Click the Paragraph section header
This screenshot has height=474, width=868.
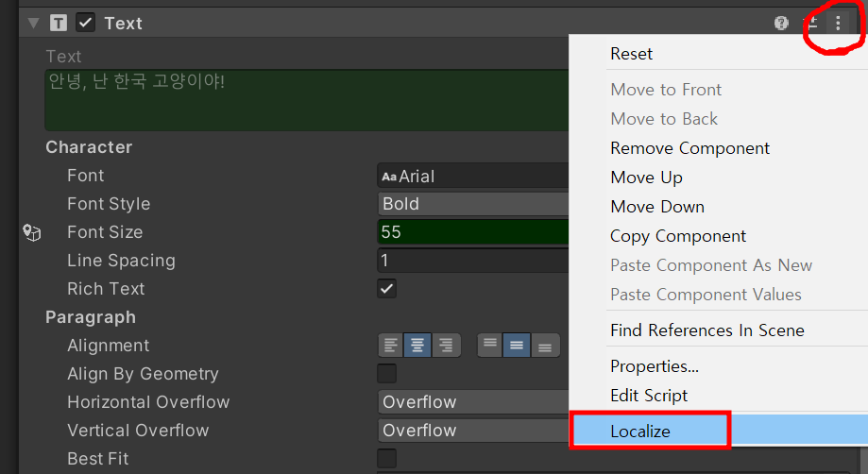pos(91,317)
